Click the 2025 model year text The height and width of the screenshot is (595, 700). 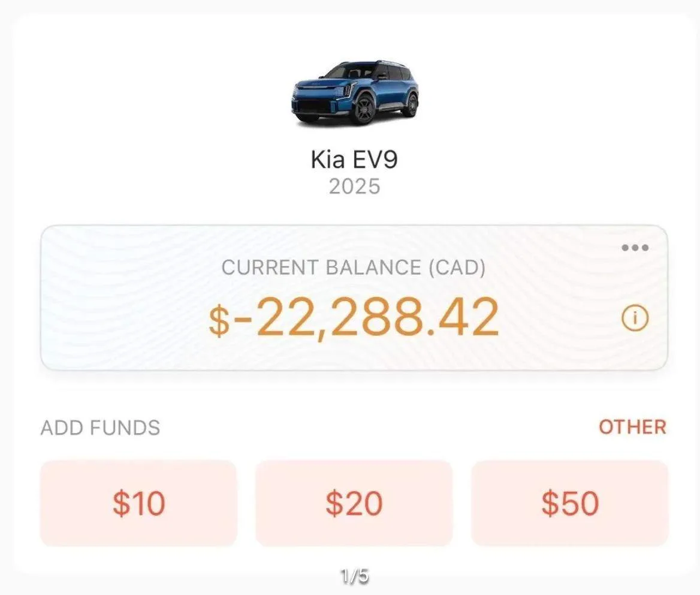(354, 187)
